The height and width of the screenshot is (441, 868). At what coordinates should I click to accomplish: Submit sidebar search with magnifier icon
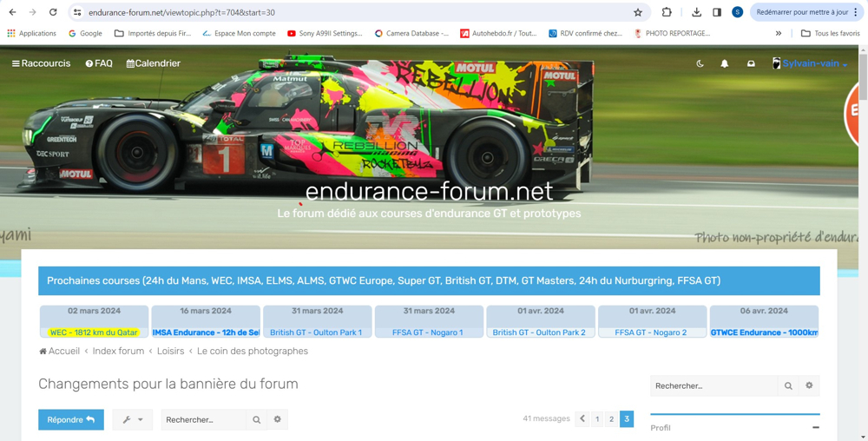point(788,385)
